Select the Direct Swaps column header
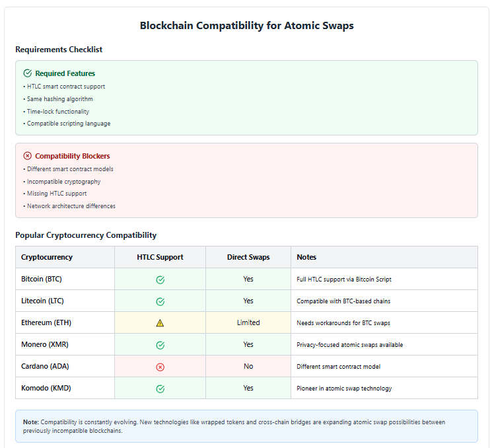This screenshot has height=448, width=490. pyautogui.click(x=248, y=257)
